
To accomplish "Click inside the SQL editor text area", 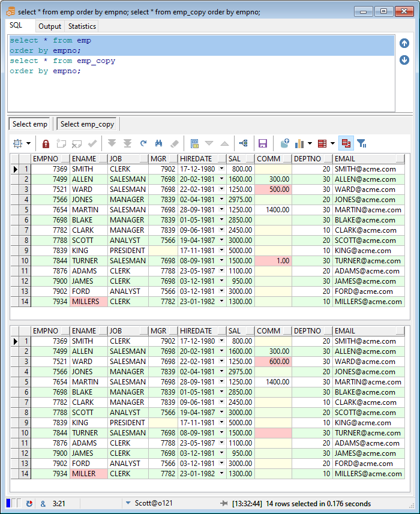I will [201, 73].
